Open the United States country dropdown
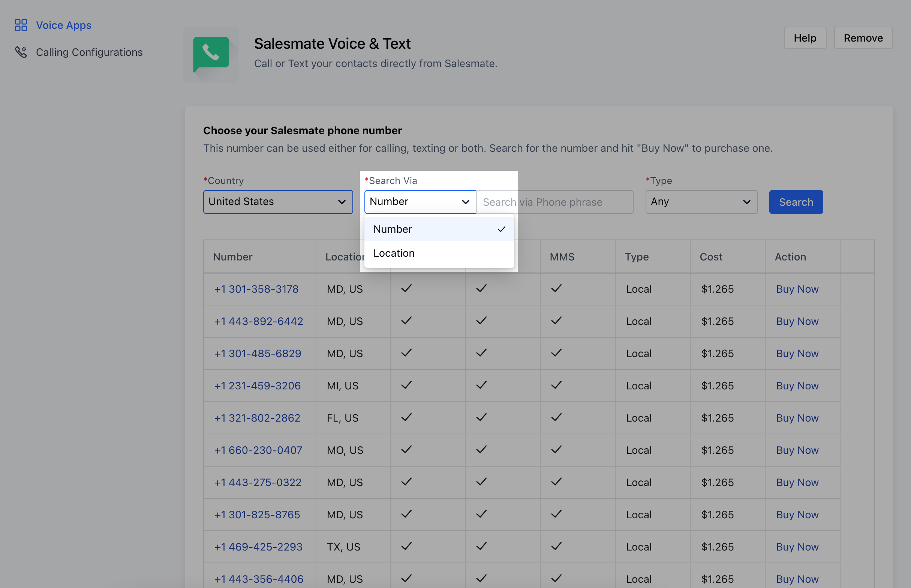The width and height of the screenshot is (911, 588). 278,202
